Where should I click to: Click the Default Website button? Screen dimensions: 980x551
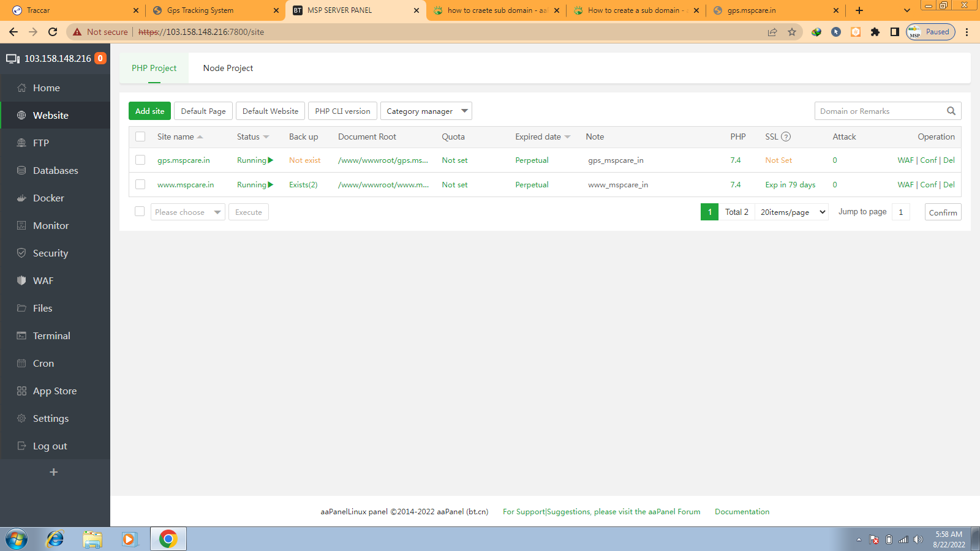(270, 111)
